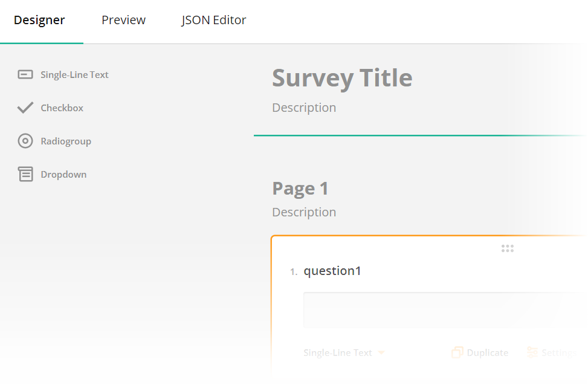Image resolution: width=588 pixels, height=385 pixels.
Task: Click the Checkbox checkmark icon in the toolbox
Action: [25, 107]
